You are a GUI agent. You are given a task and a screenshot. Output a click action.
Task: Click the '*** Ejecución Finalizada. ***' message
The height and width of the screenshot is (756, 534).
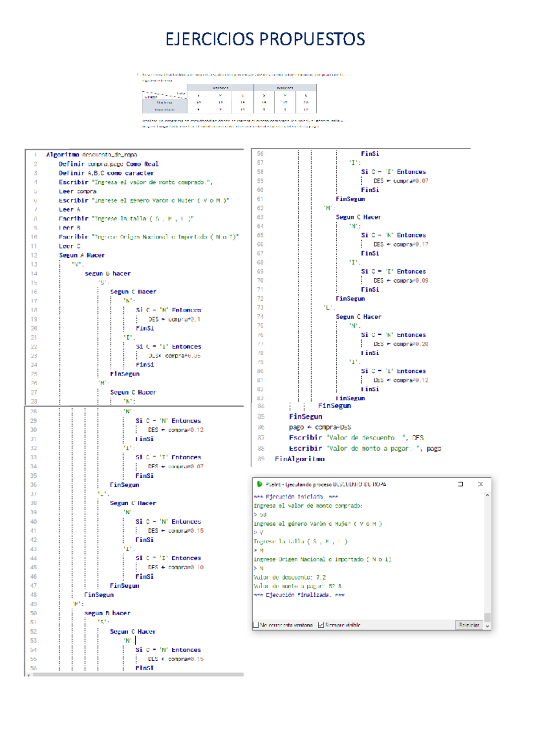[299, 595]
